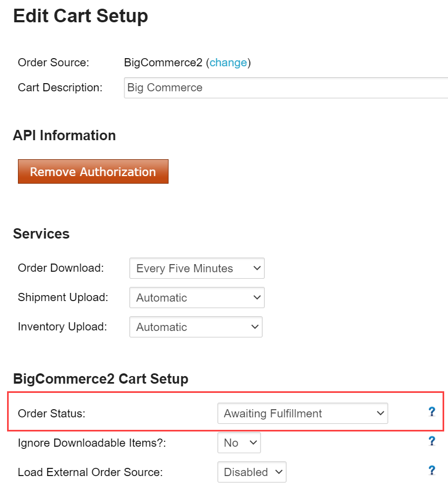This screenshot has width=448, height=488.
Task: Expand the Awaiting Fulfillment order status dropdown
Action: point(303,414)
